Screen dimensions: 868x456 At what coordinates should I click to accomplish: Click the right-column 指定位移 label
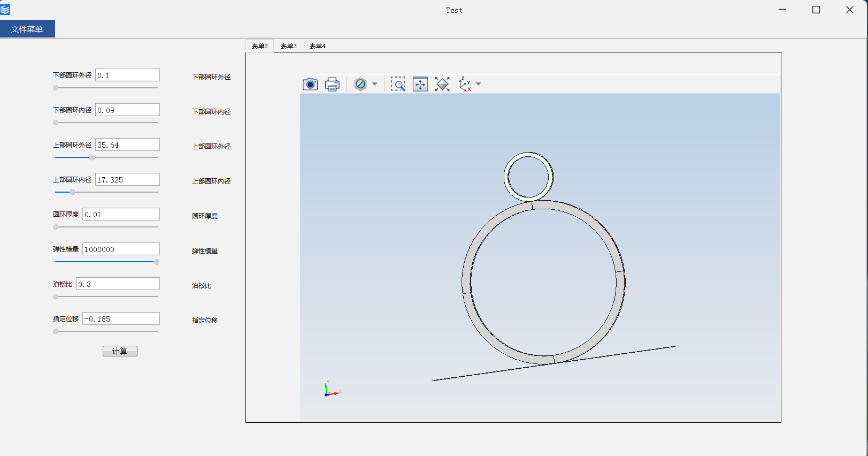click(x=205, y=320)
